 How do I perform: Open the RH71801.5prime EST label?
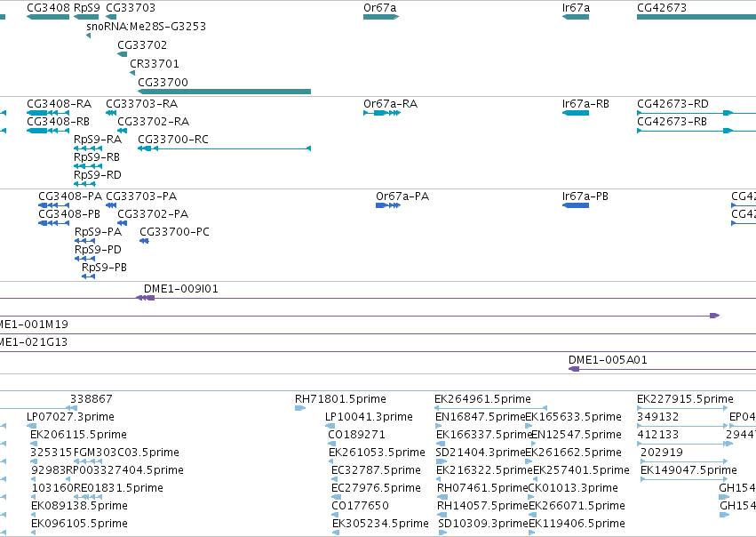[340, 399]
